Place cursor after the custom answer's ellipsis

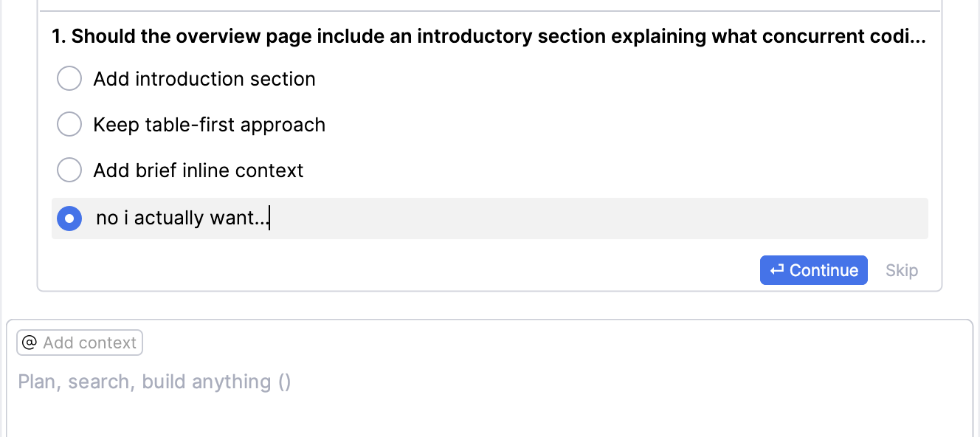[270, 218]
